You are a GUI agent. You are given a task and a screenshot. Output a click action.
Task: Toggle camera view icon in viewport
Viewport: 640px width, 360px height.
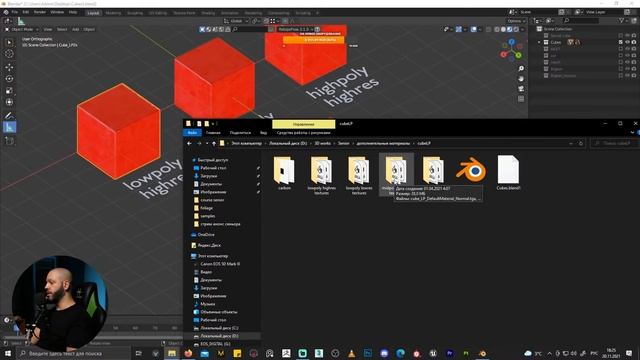[x=521, y=89]
